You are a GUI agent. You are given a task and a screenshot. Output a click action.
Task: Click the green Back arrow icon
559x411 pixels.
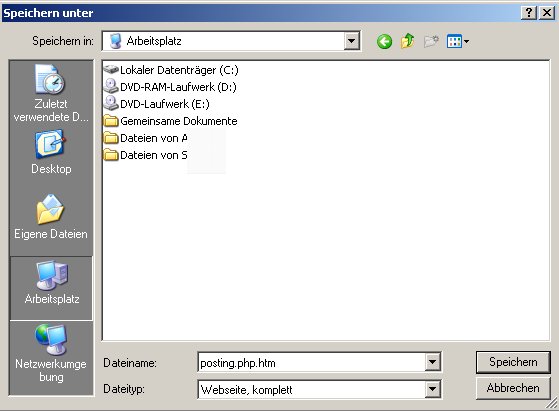(x=384, y=42)
